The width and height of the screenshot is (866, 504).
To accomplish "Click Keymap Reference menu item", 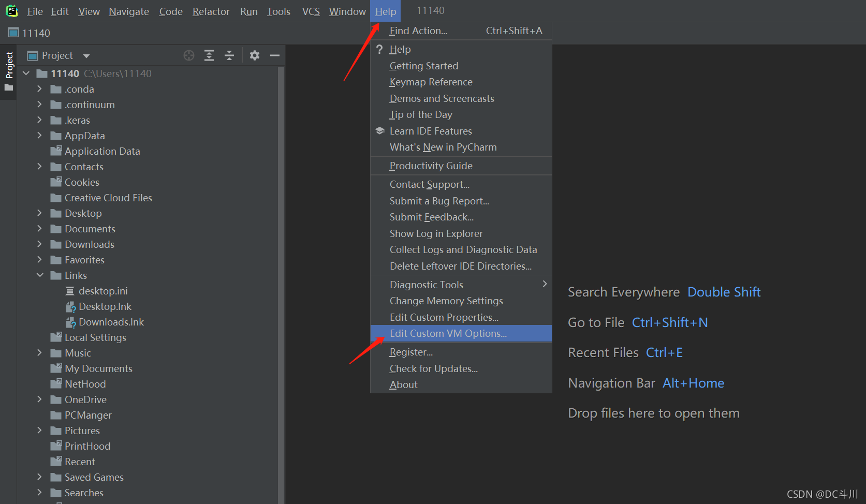I will 461,82.
